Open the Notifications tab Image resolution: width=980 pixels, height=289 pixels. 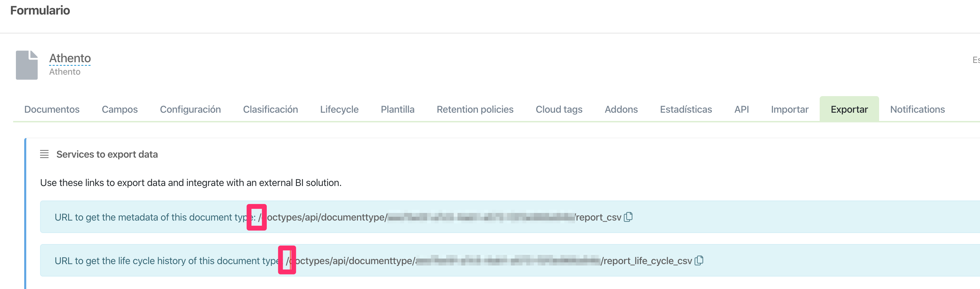point(917,110)
